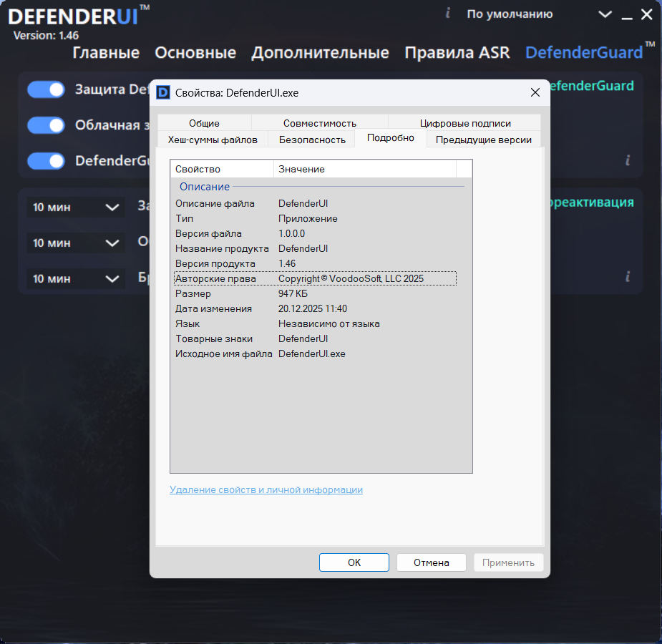Close the Свойства: DefenderUI.exe dialog

pyautogui.click(x=535, y=92)
